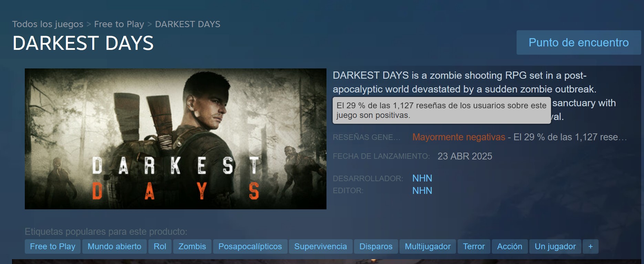
Task: Select the Supervivencia tag
Action: (x=321, y=246)
